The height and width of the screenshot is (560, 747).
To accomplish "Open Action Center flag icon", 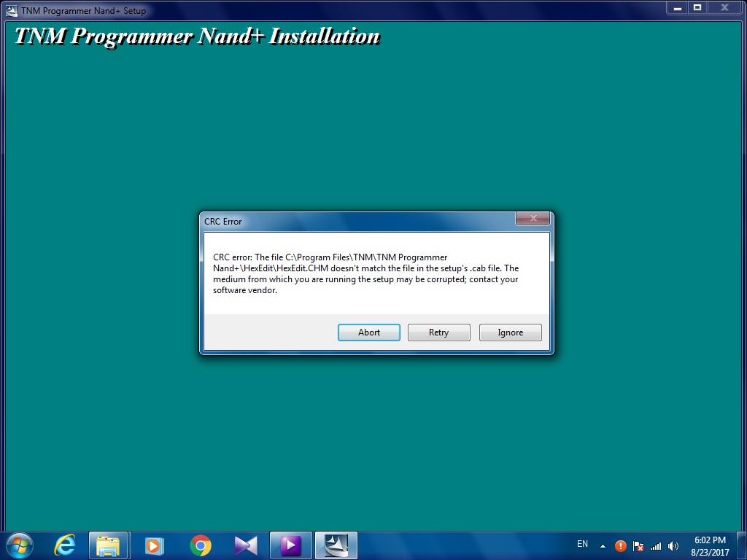I will tap(638, 545).
